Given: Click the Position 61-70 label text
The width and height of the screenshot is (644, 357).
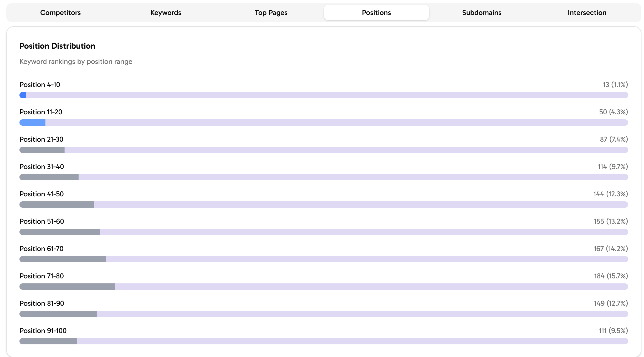Looking at the screenshot, I should click(x=42, y=249).
